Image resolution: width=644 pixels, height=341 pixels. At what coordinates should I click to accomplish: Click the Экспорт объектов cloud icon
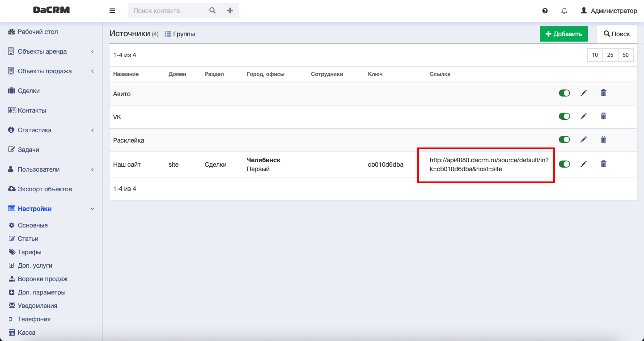(12, 189)
